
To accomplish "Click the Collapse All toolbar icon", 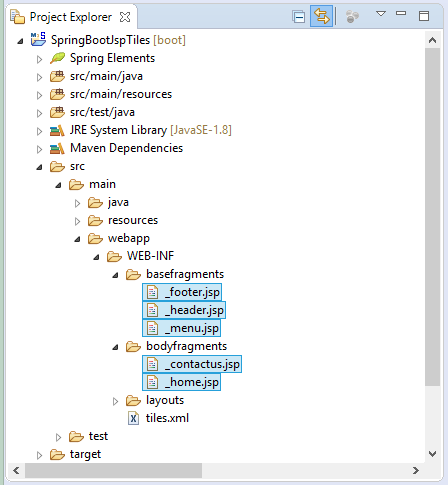I will [x=298, y=16].
